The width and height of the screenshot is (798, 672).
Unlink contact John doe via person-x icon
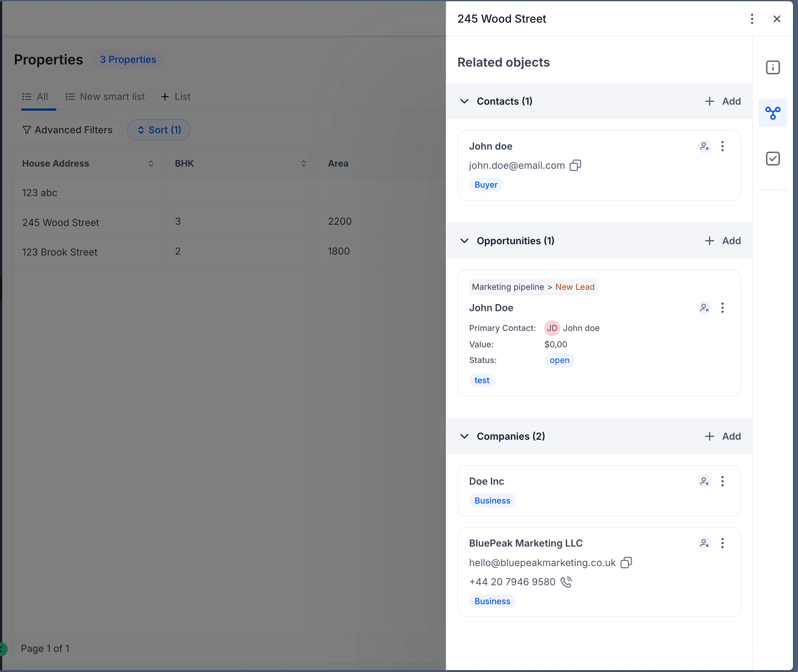click(704, 146)
